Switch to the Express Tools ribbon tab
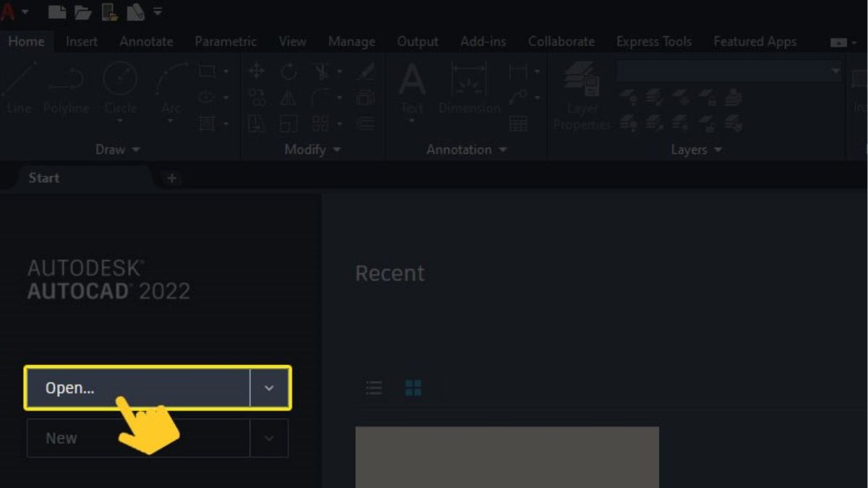The width and height of the screenshot is (868, 488). [654, 41]
